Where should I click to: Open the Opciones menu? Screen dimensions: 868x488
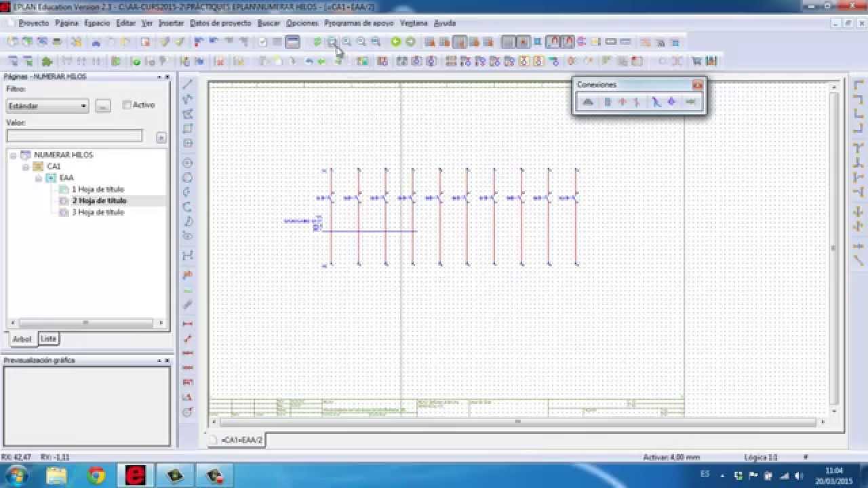click(302, 23)
